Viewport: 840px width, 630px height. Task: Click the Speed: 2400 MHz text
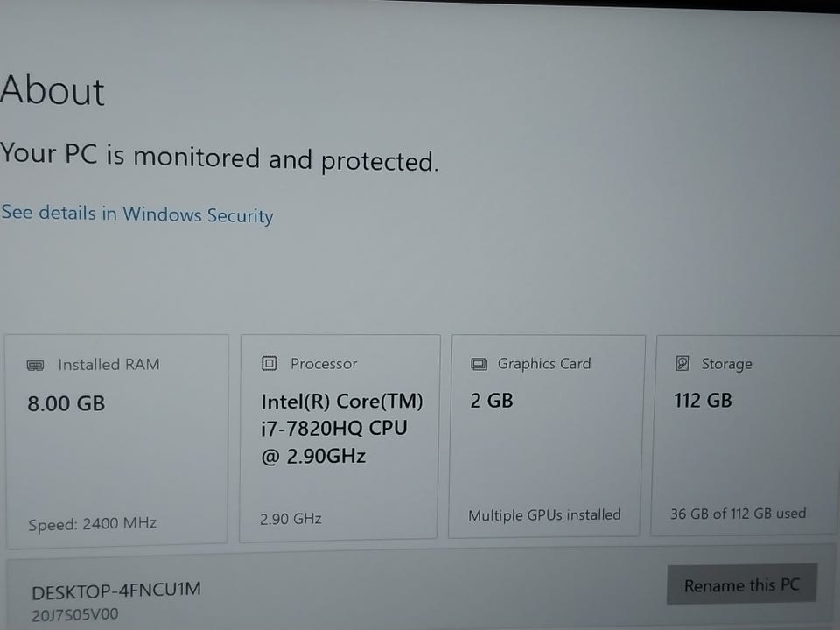click(92, 524)
